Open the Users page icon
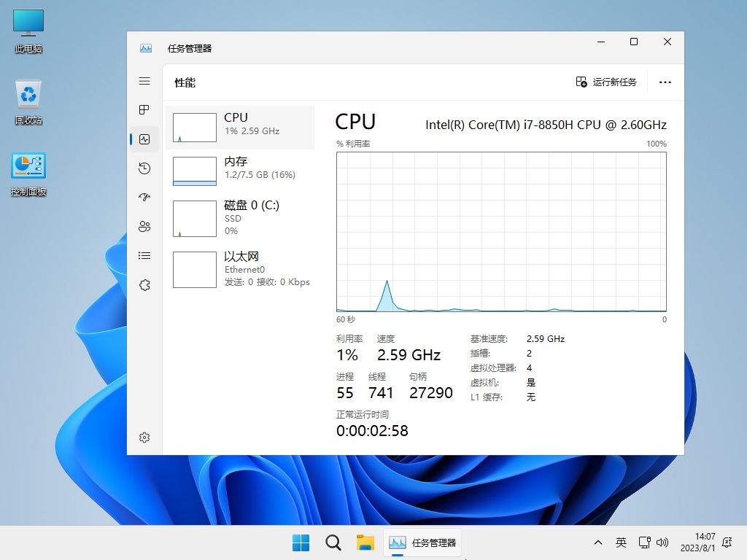The height and width of the screenshot is (560, 747). tap(144, 227)
